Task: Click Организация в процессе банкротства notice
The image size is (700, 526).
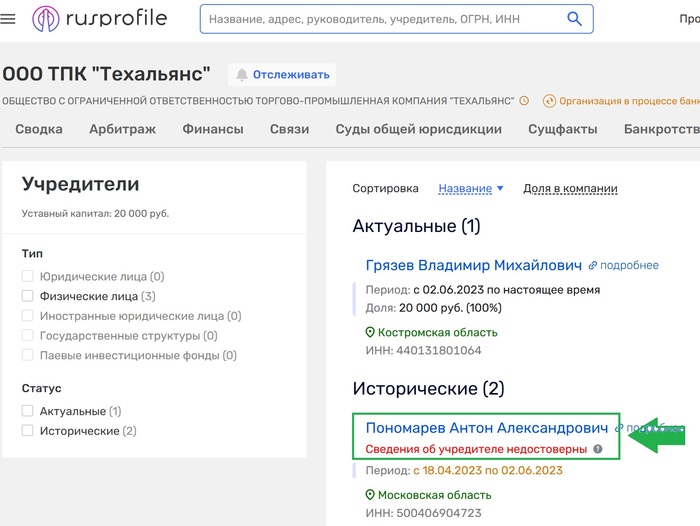Action: click(629, 101)
